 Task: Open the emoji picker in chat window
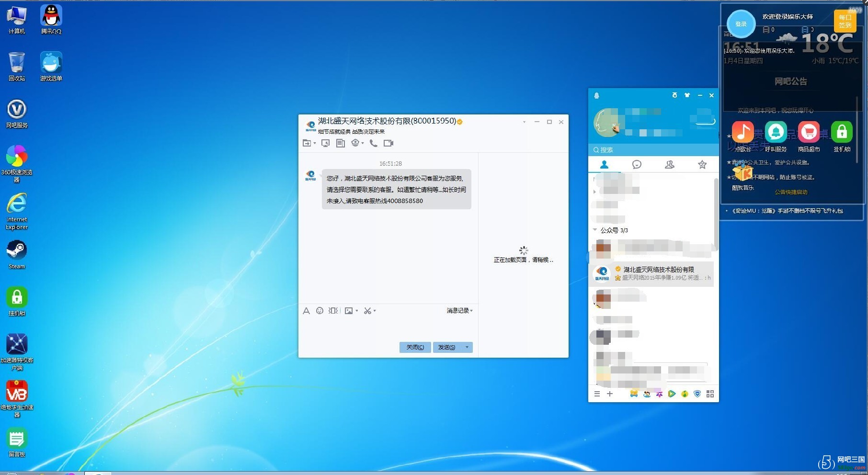coord(320,311)
